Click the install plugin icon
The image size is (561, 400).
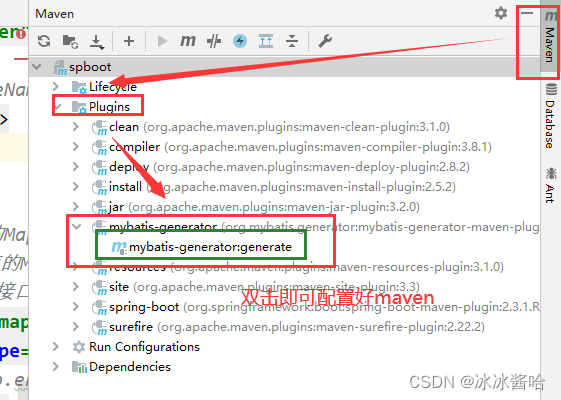[99, 187]
